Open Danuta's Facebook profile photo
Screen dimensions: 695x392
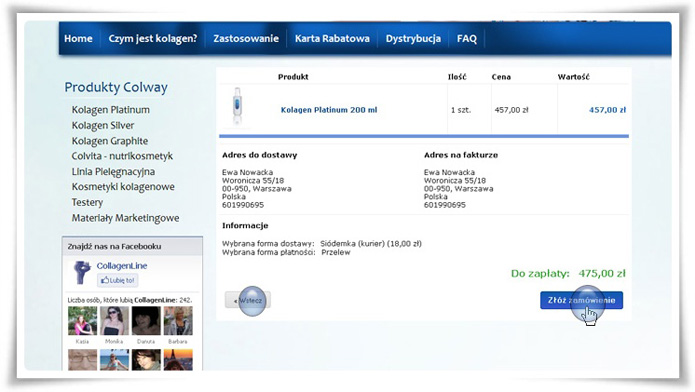146,321
